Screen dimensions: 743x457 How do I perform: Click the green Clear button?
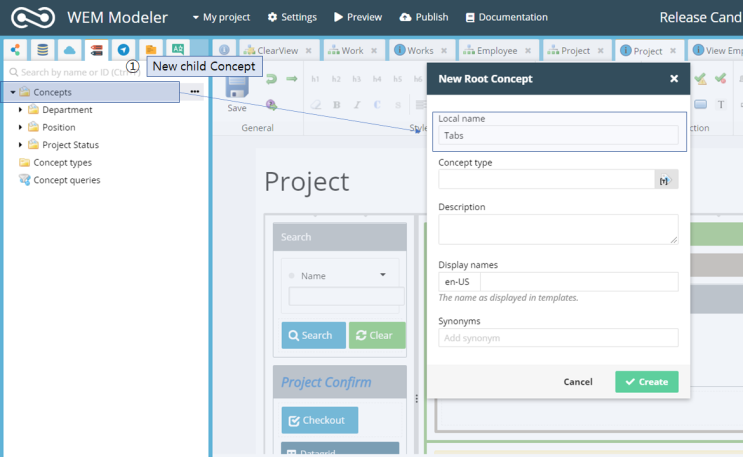(377, 335)
